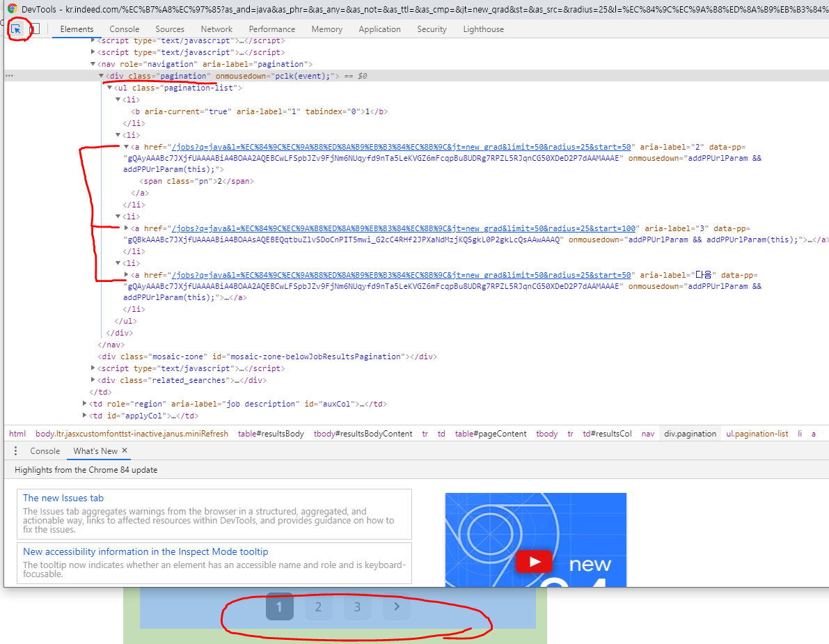
Task: Open the Network tab
Action: (216, 29)
